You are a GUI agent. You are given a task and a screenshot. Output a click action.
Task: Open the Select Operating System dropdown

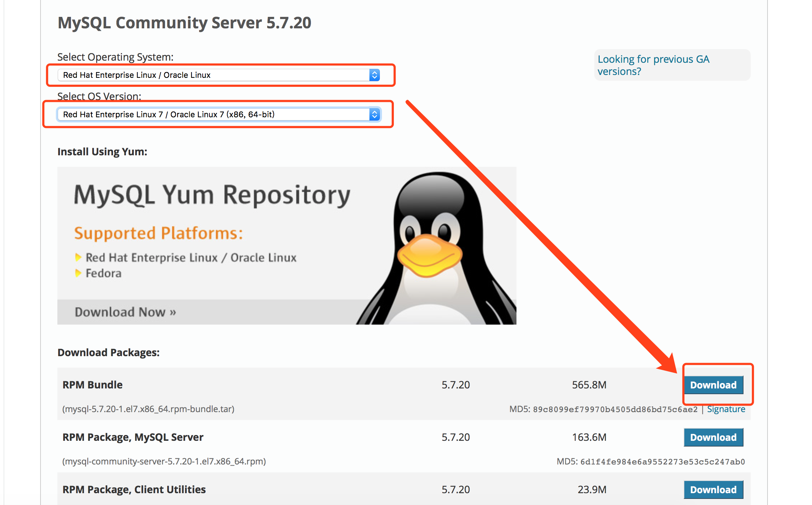(x=219, y=75)
